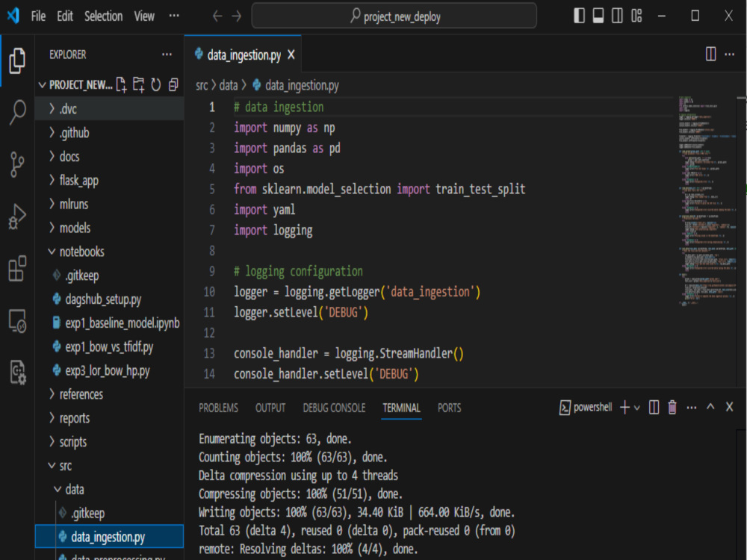The width and height of the screenshot is (747, 560).
Task: Kill the terminal with the trash icon
Action: pos(672,407)
